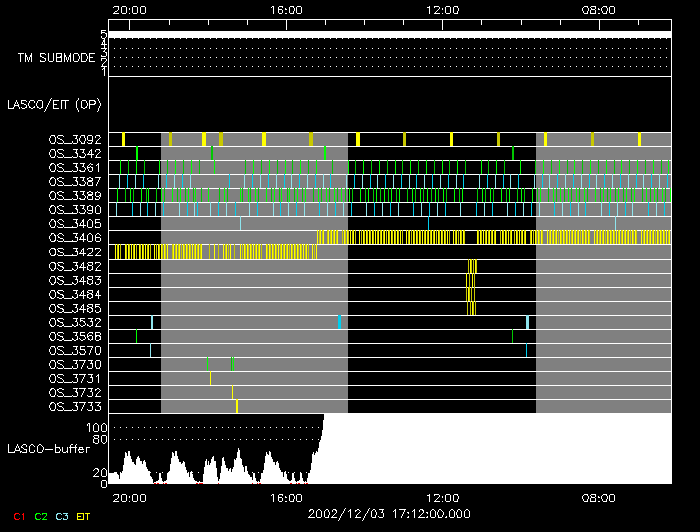700x532 pixels.
Task: Click the 16:00 tick label on the bottom axis
Action: point(286,497)
